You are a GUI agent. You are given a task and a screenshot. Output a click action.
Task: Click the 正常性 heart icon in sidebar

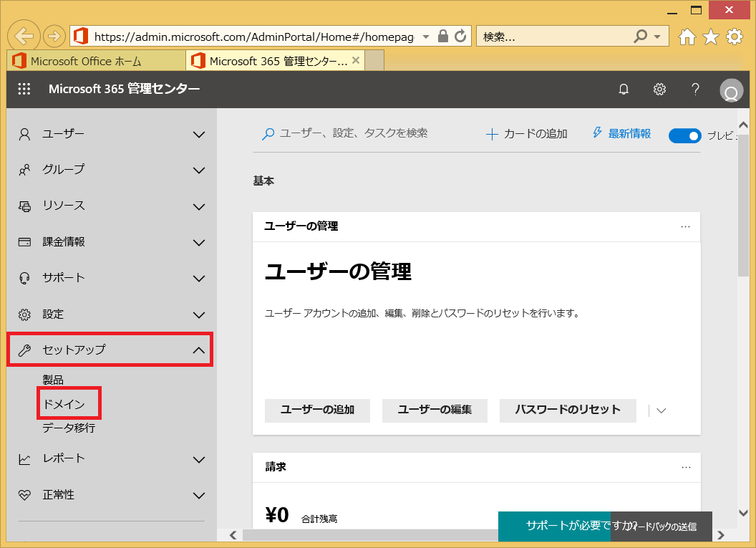tap(24, 495)
